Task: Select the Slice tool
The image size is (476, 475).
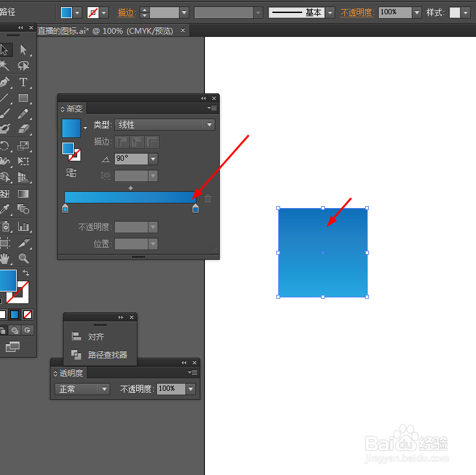Action: (23, 242)
